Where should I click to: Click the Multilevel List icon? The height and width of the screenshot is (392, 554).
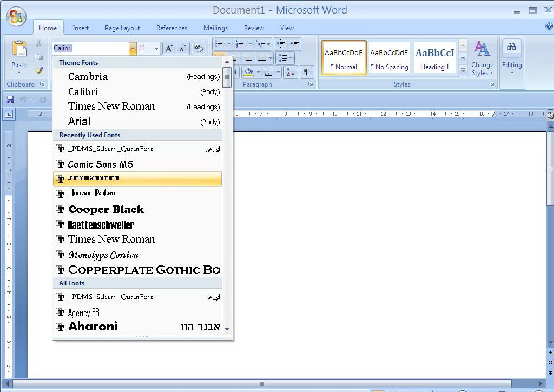[260, 44]
